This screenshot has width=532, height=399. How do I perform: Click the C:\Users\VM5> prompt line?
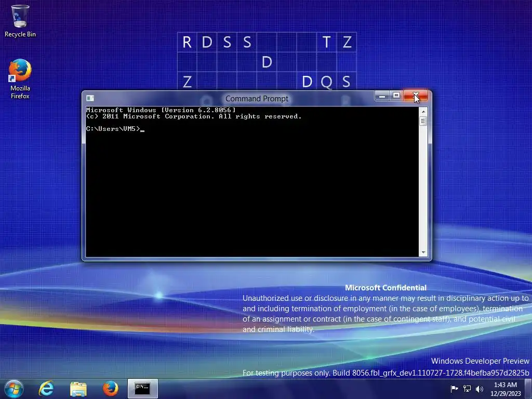(x=115, y=129)
